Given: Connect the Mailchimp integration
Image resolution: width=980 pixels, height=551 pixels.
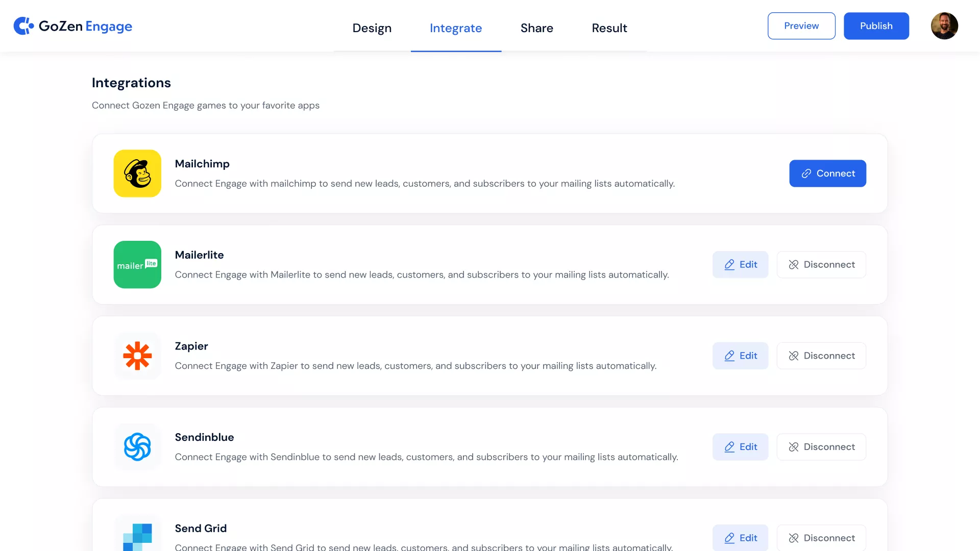Looking at the screenshot, I should [827, 173].
